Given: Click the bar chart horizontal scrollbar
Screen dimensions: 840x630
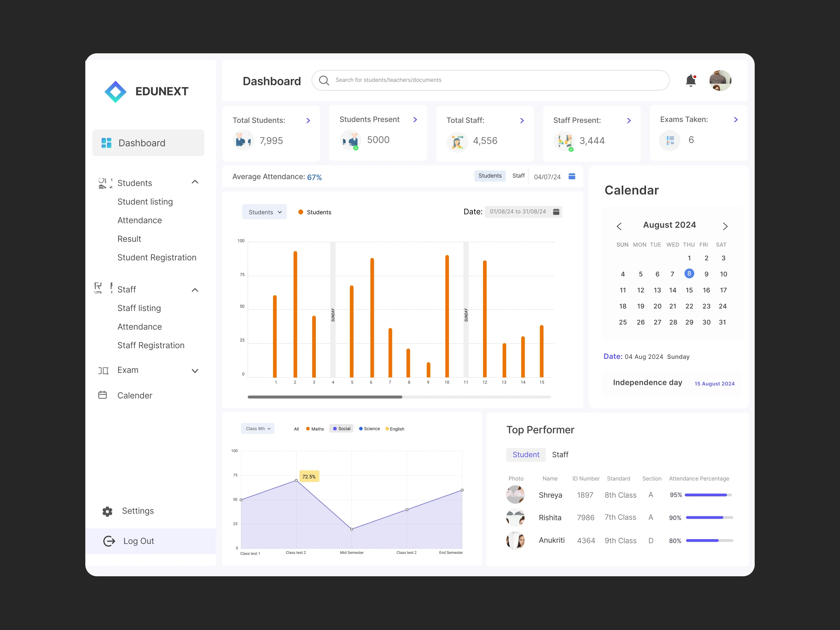Looking at the screenshot, I should [x=325, y=397].
